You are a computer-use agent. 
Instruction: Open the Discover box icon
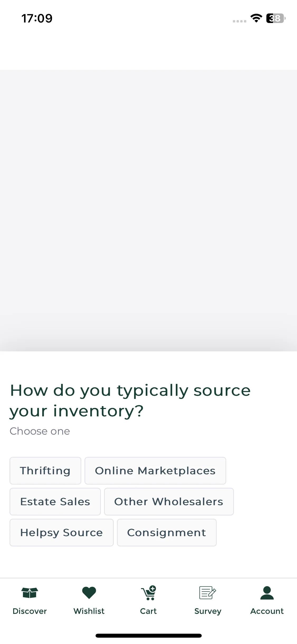coord(30,593)
